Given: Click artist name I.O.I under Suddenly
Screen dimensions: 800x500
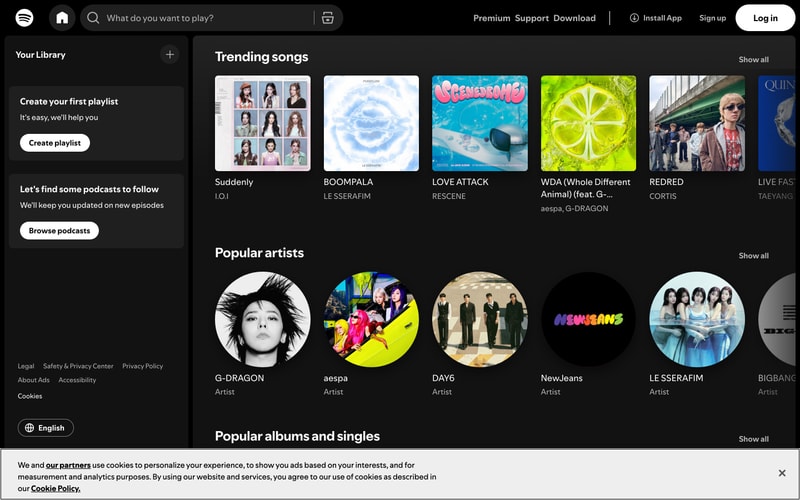Looking at the screenshot, I should (221, 196).
